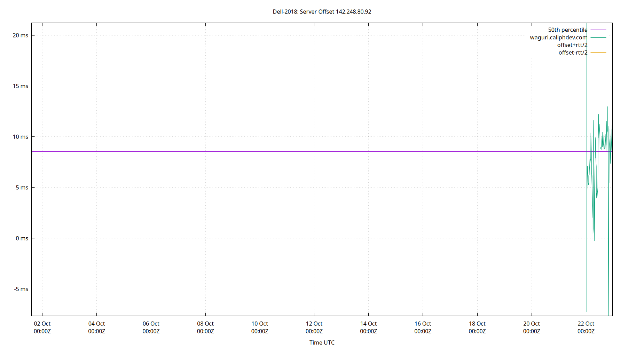Click the '15 ms' y-axis label
The image size is (644, 348).
pyautogui.click(x=21, y=86)
